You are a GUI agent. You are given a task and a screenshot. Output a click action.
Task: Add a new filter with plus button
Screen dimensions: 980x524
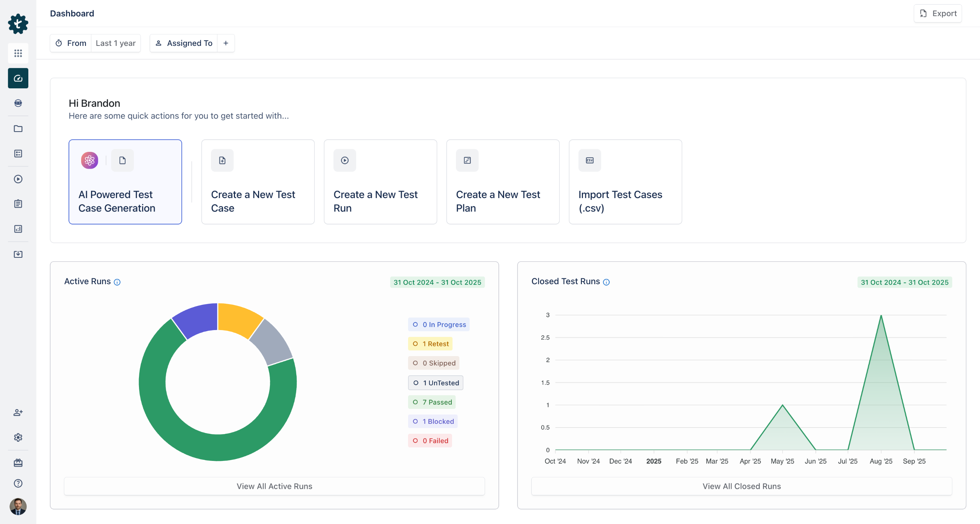226,43
